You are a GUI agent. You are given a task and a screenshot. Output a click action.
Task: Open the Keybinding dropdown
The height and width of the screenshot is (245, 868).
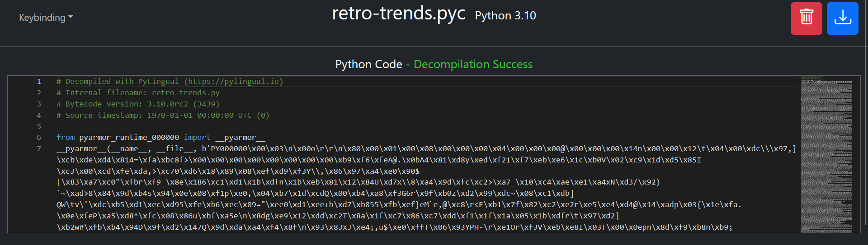point(46,18)
